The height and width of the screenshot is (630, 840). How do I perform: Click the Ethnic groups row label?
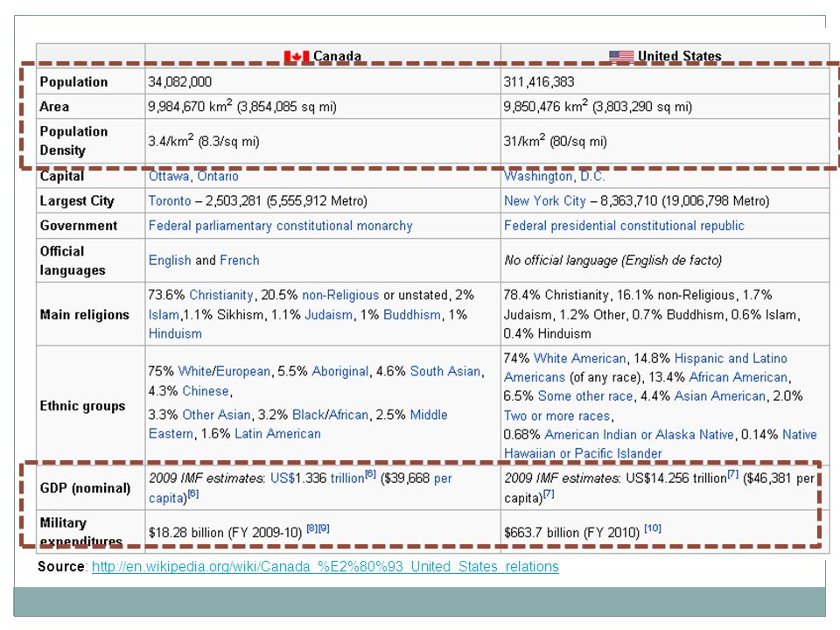tap(82, 406)
